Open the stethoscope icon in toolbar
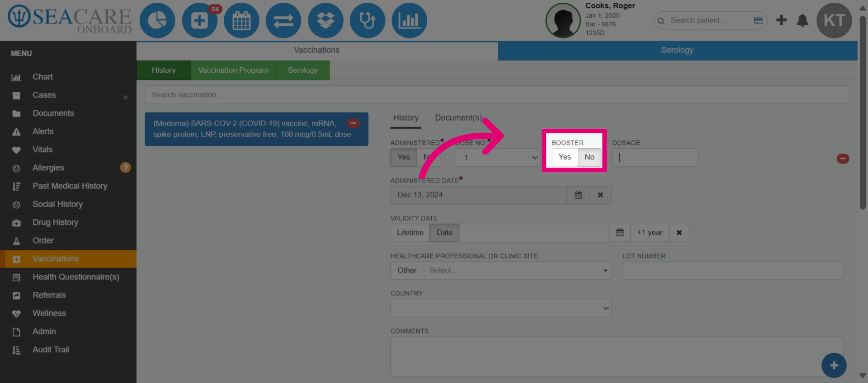Screen dimensions: 868x383 tap(368, 20)
